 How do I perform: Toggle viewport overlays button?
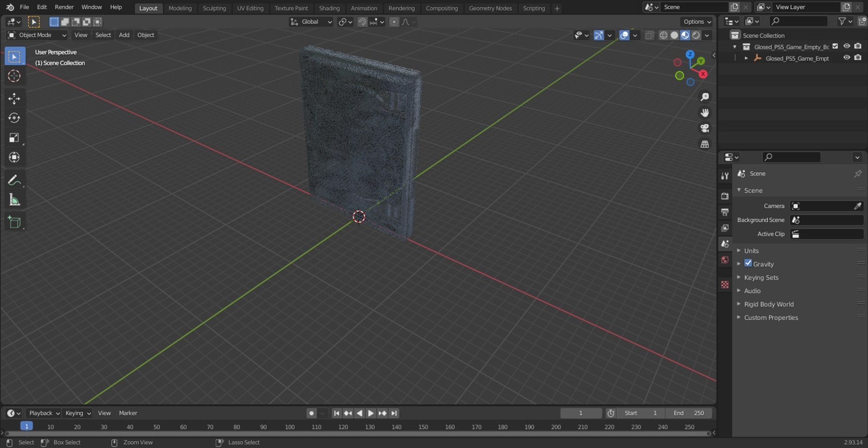click(624, 35)
